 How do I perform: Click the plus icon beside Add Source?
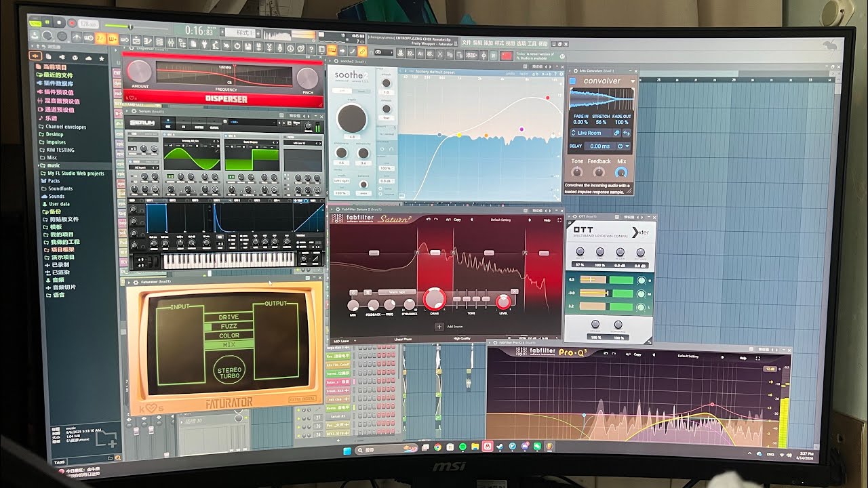click(439, 327)
